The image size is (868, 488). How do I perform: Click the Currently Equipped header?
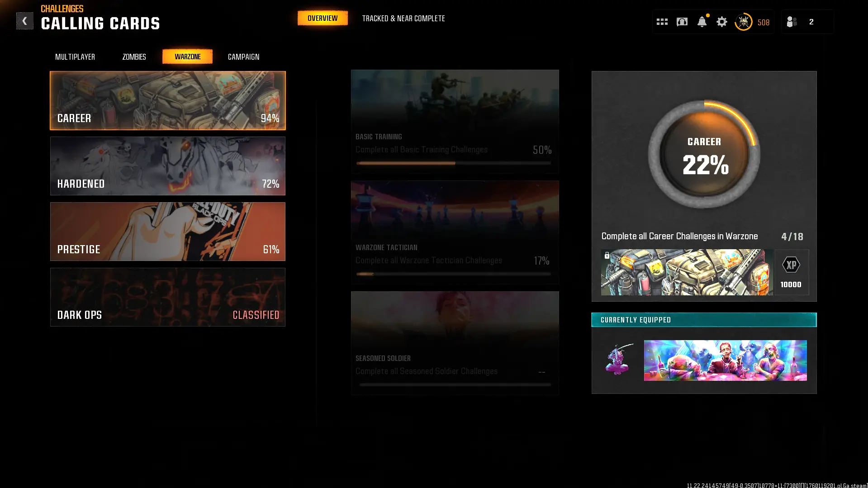point(704,320)
